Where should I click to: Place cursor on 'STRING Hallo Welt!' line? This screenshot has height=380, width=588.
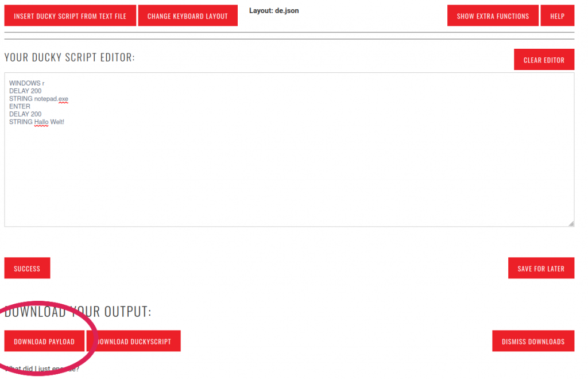pyautogui.click(x=37, y=122)
